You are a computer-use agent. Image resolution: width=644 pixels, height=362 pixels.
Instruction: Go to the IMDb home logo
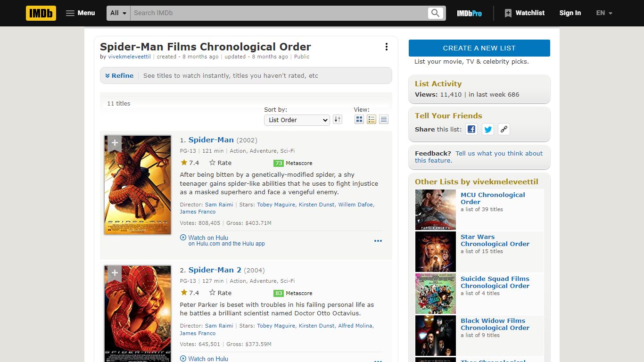(41, 13)
